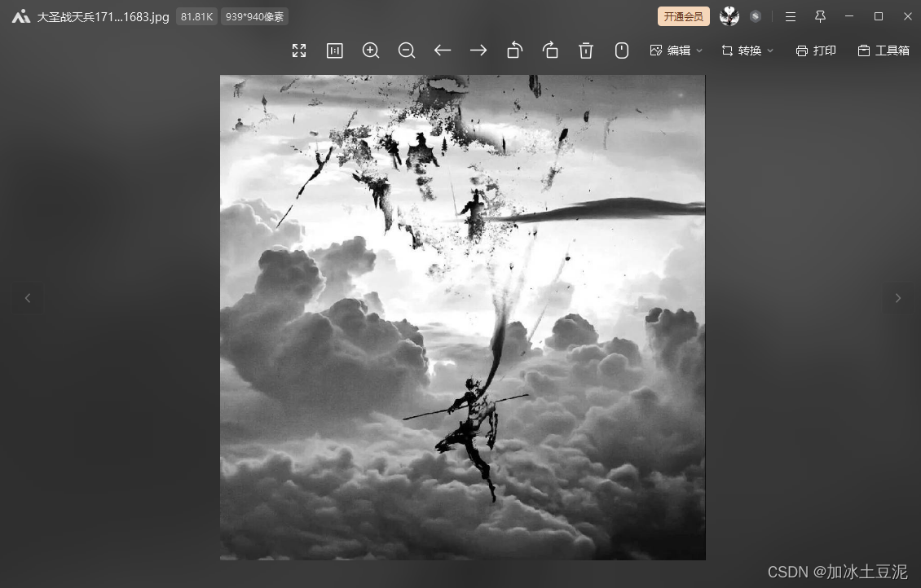Expand the 转换 convert dropdown
Viewport: 921px width, 588px height.
[747, 50]
